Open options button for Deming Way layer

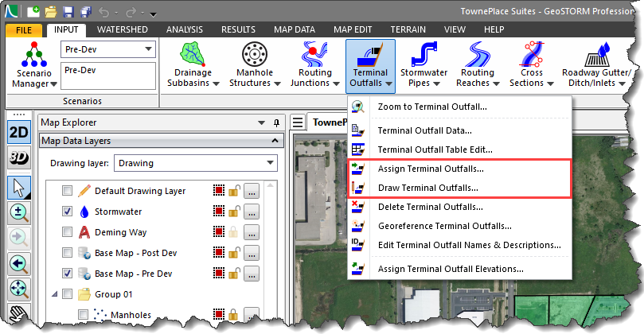(x=252, y=232)
